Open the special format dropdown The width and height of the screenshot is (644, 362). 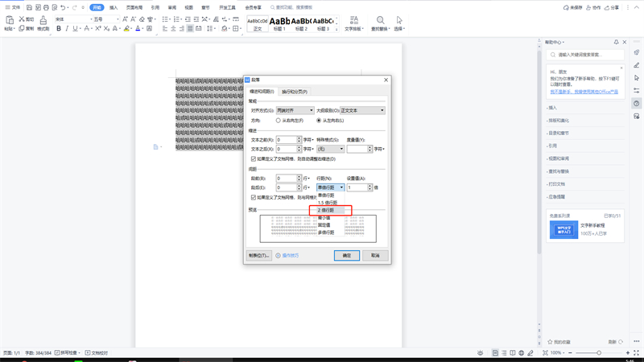[x=330, y=149]
